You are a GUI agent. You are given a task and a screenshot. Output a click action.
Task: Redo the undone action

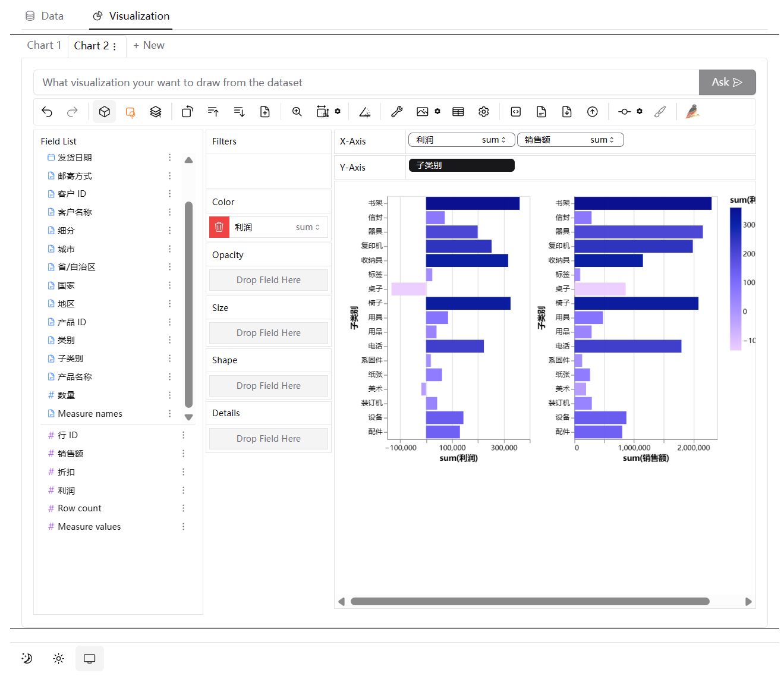(x=72, y=111)
